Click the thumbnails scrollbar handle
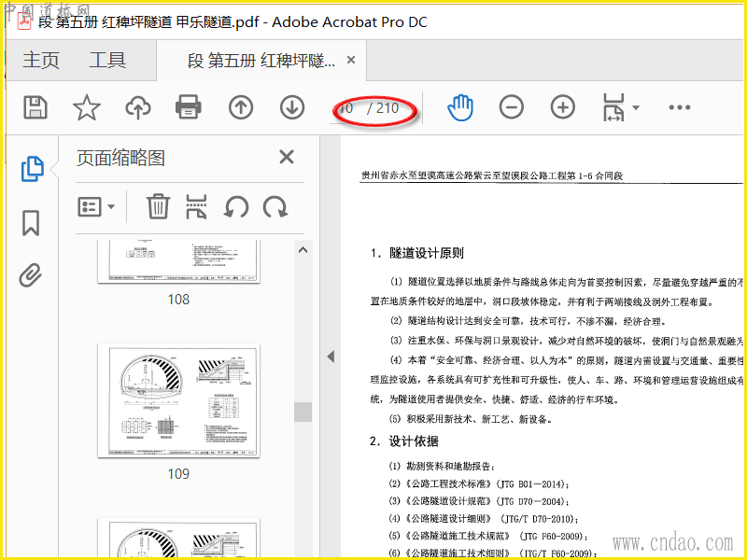The width and height of the screenshot is (747, 560). tap(303, 412)
